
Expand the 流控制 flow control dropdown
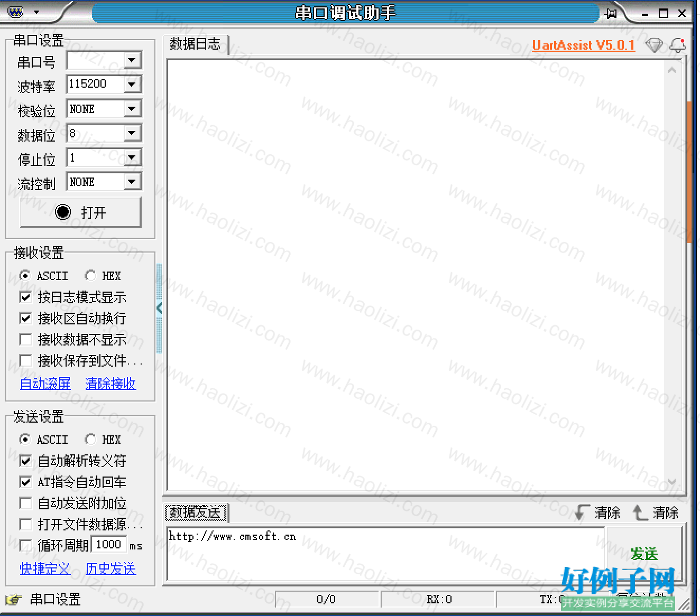pyautogui.click(x=132, y=182)
